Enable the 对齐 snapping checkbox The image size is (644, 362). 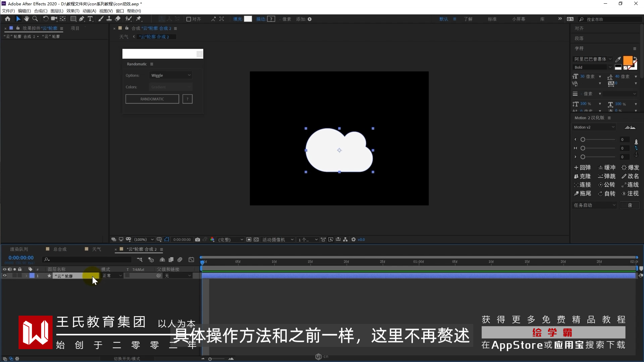pyautogui.click(x=189, y=19)
